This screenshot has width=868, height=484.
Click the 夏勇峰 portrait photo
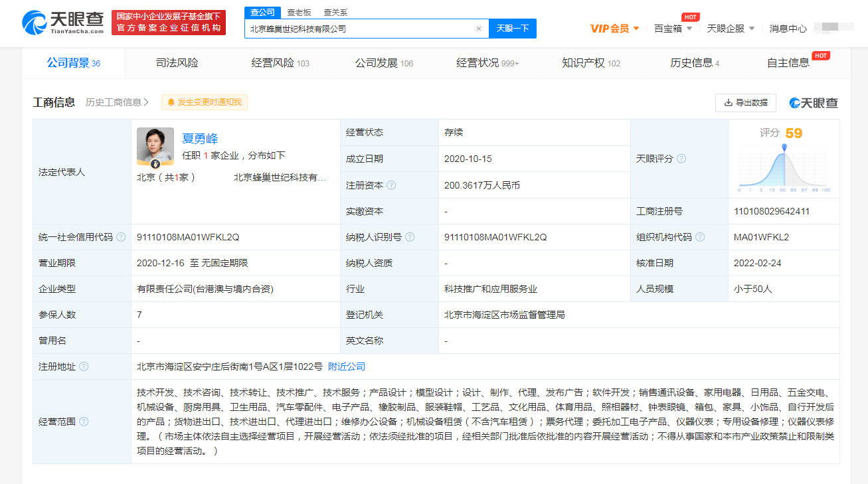155,146
